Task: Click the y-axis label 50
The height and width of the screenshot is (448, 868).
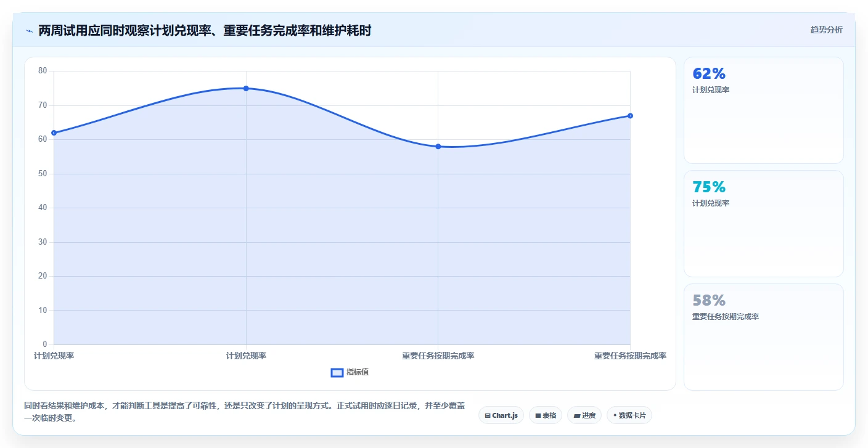Action: pos(43,174)
